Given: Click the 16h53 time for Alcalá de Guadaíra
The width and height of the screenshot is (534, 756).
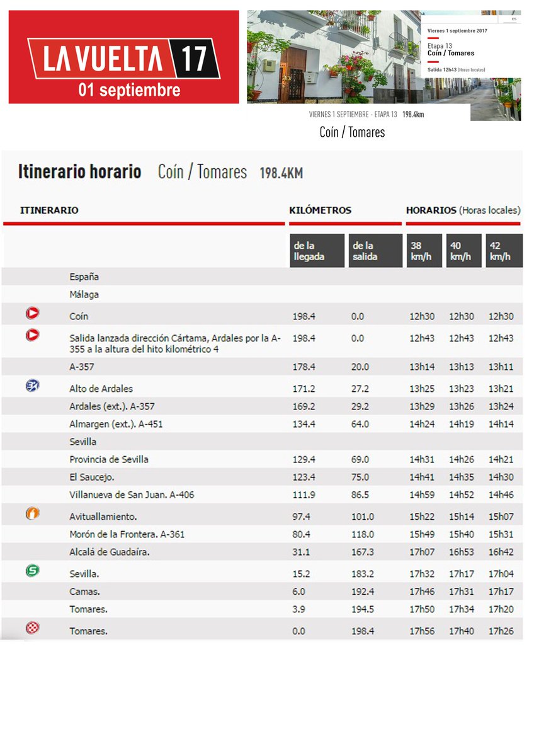Looking at the screenshot, I should [x=462, y=552].
